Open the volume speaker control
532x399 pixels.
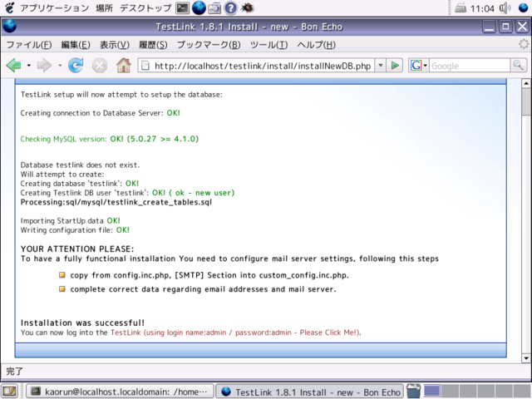pos(505,7)
